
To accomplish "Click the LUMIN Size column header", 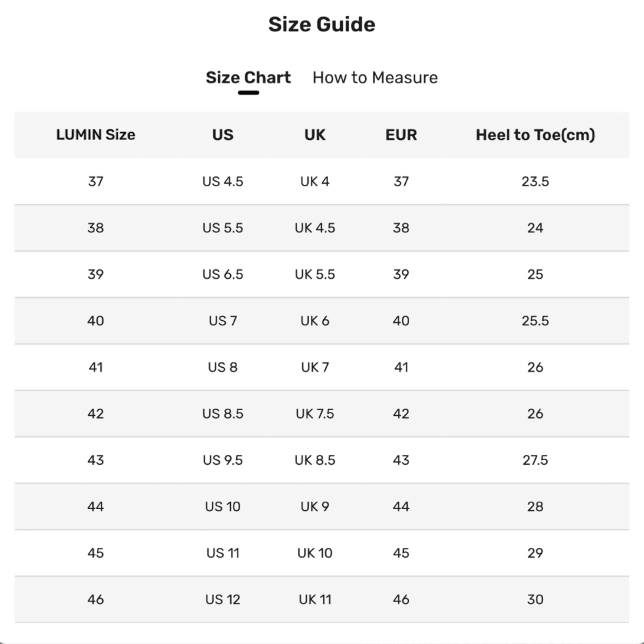I will (96, 135).
